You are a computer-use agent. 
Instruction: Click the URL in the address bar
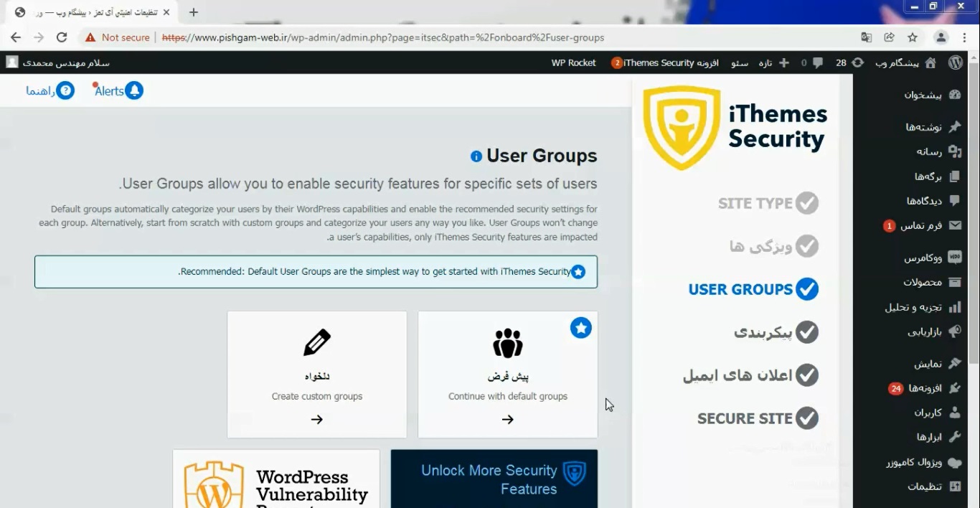tap(383, 37)
